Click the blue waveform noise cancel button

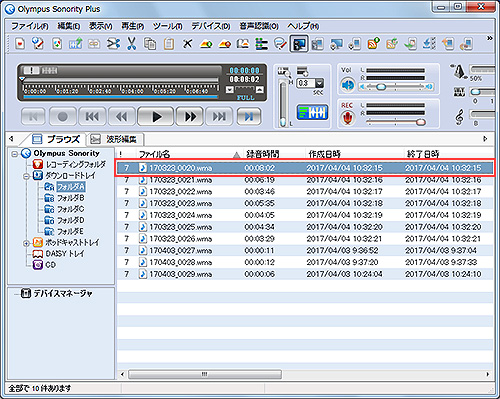pyautogui.click(x=312, y=112)
